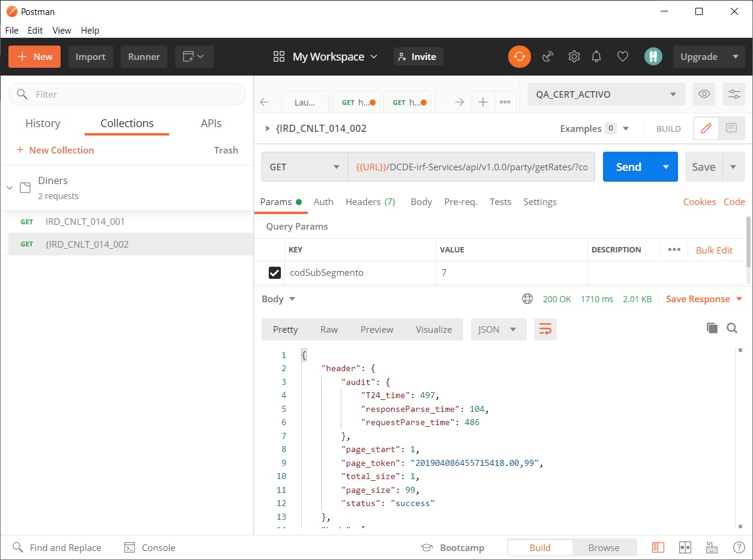The image size is (753, 560).
Task: Switch response view to Preview
Action: click(x=376, y=329)
